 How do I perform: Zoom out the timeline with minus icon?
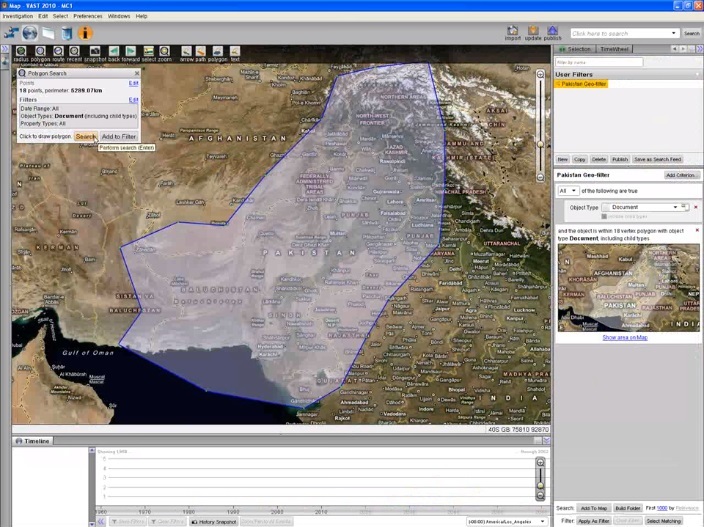click(x=541, y=496)
